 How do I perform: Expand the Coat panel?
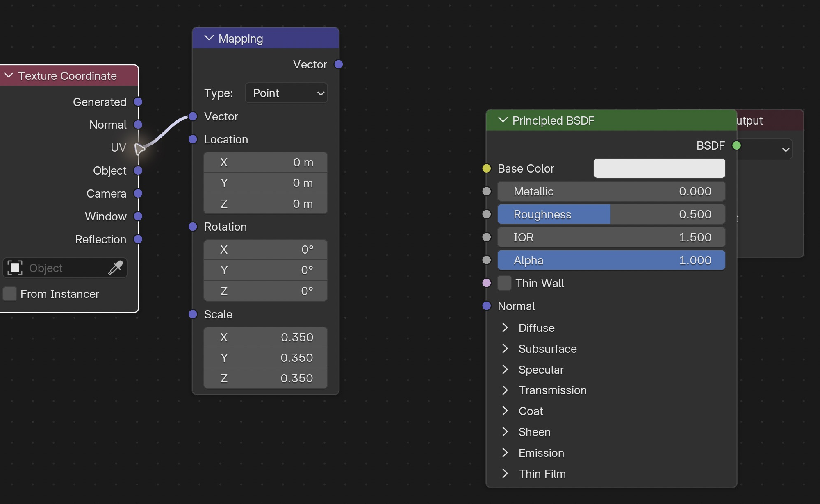505,411
